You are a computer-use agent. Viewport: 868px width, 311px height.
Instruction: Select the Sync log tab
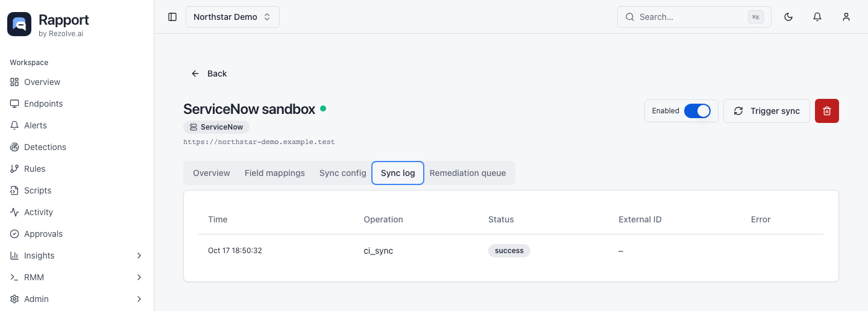(398, 173)
